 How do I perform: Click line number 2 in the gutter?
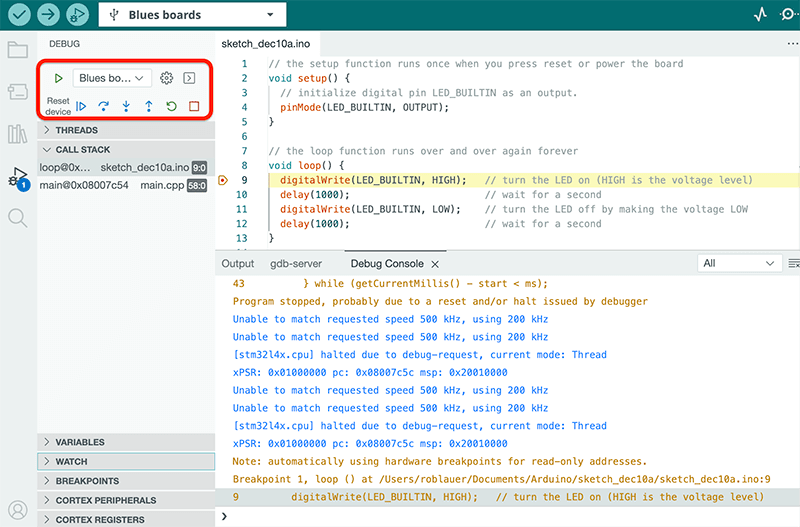[x=244, y=78]
